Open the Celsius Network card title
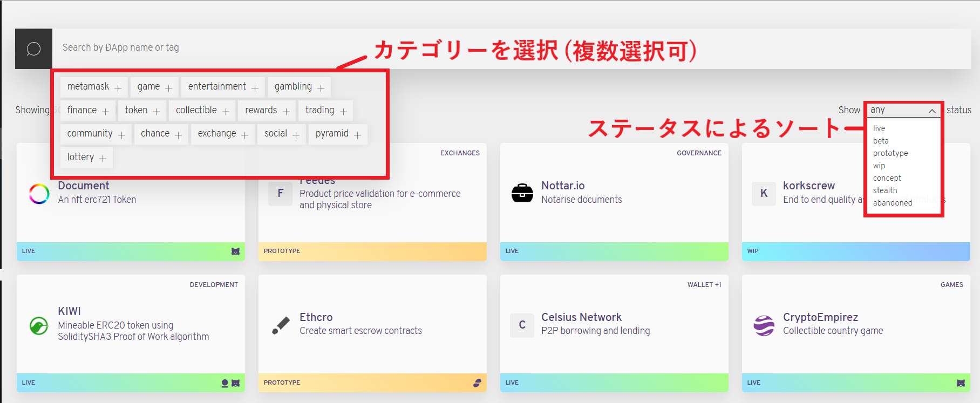 pos(581,317)
